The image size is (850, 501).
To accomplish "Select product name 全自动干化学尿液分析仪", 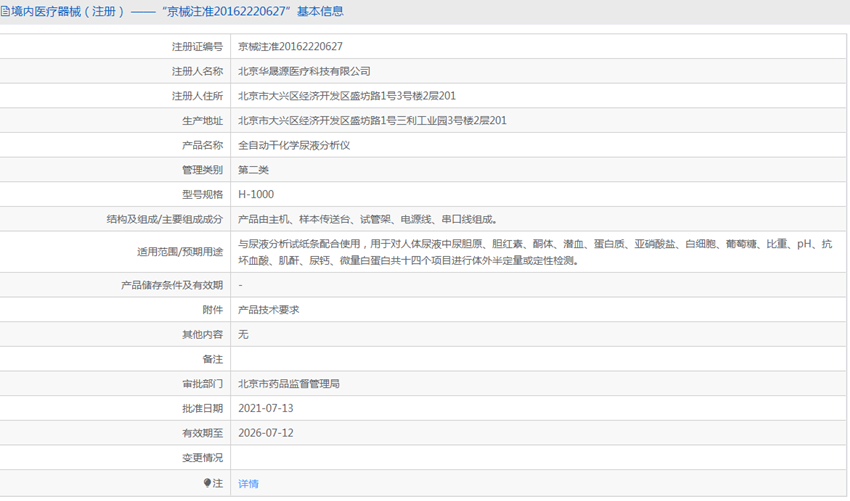I will click(x=294, y=145).
